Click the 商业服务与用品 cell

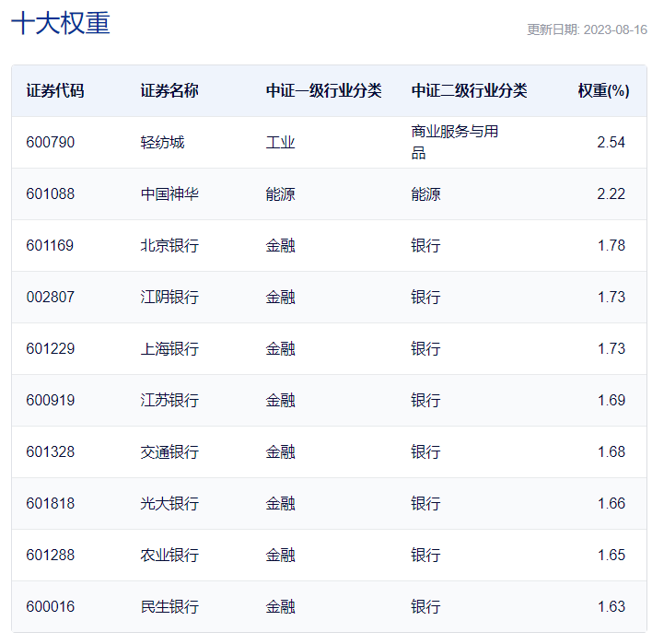455,142
